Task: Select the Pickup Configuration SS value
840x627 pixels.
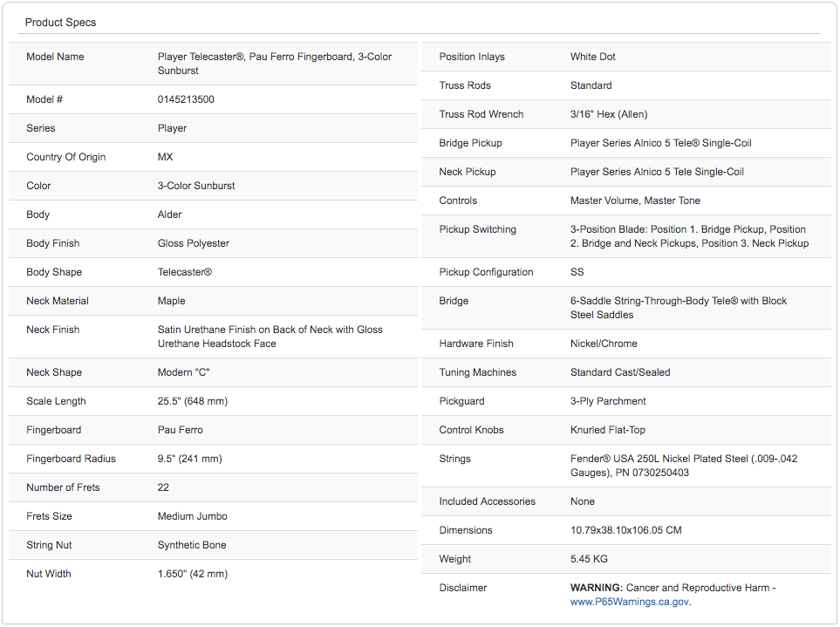Action: tap(577, 272)
